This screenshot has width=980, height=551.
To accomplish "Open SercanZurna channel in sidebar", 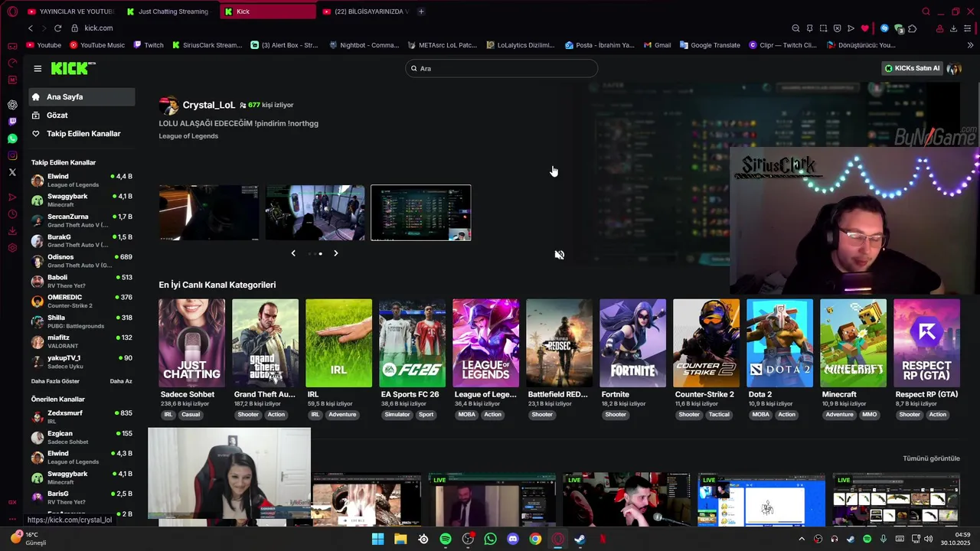I will tap(82, 221).
